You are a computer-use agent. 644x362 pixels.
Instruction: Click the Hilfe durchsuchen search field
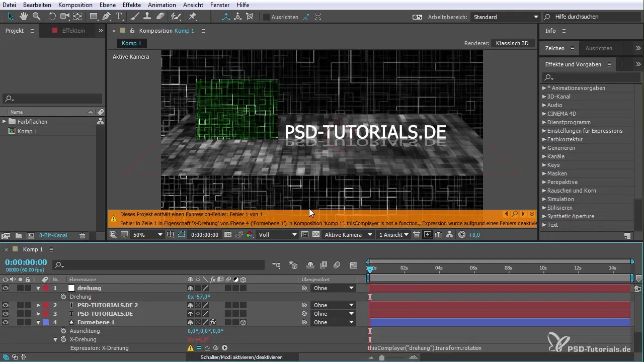pos(592,17)
